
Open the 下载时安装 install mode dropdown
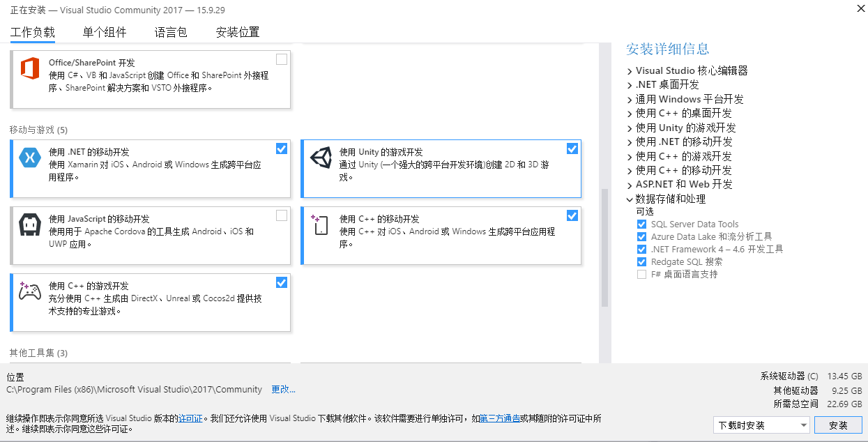click(x=762, y=425)
